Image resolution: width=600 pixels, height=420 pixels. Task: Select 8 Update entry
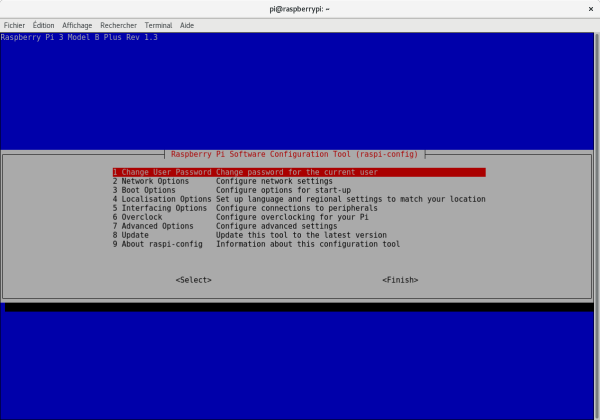pyautogui.click(x=299, y=235)
